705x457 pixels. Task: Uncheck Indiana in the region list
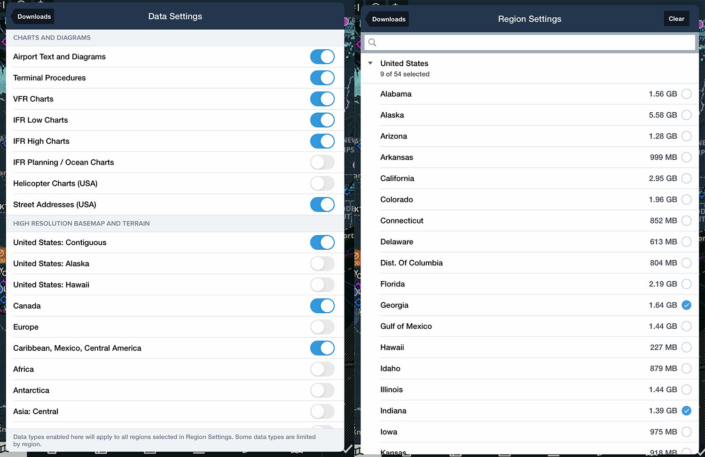686,411
